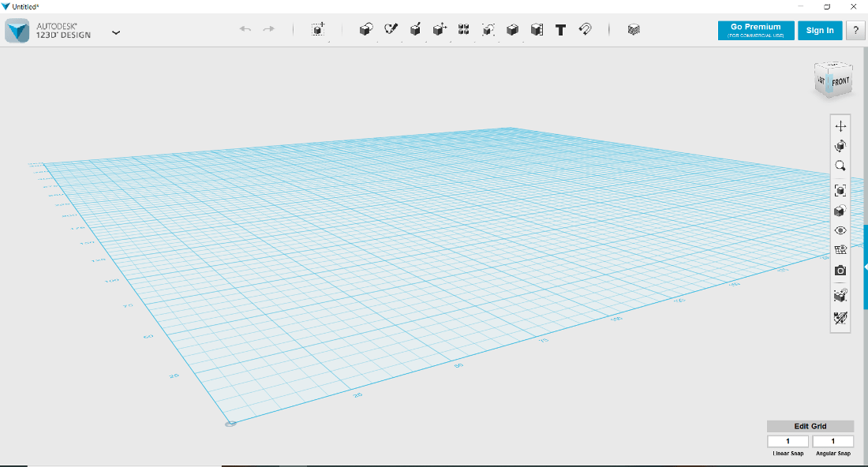
Task: Click the Edit Grid button
Action: 810,426
